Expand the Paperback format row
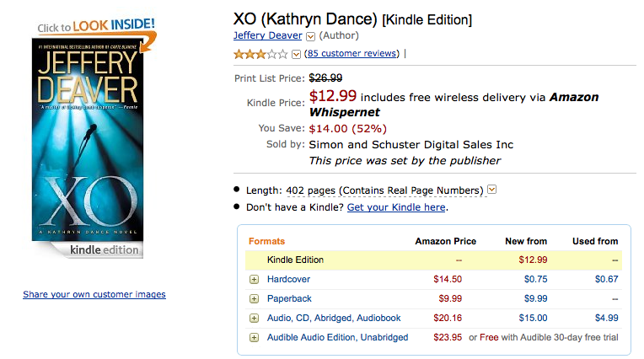The image size is (644, 359). (x=255, y=298)
